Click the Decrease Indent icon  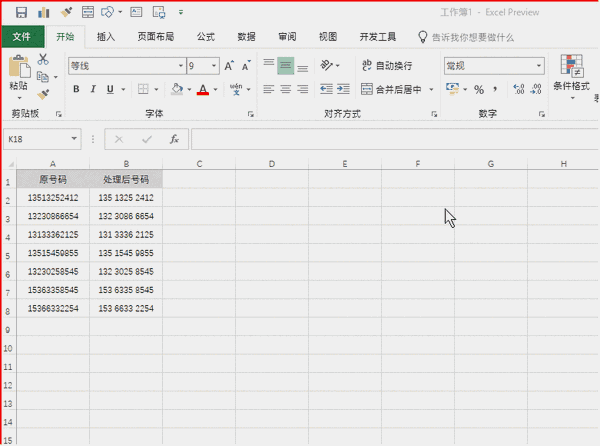pyautogui.click(x=326, y=90)
